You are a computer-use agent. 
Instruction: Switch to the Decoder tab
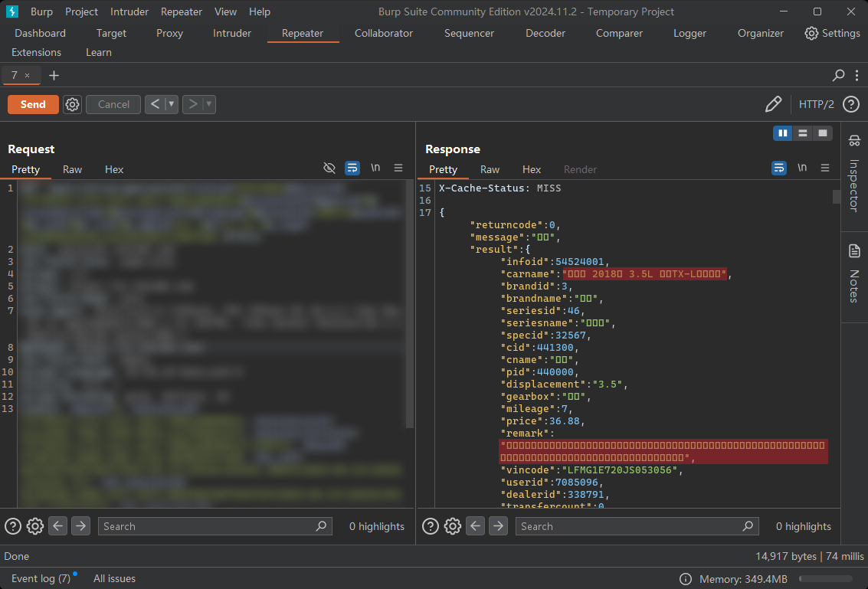click(545, 33)
